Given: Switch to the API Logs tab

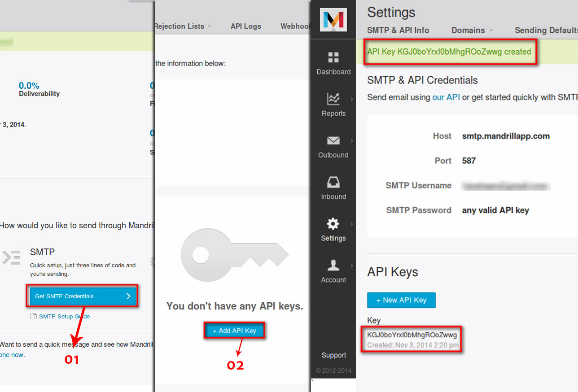Looking at the screenshot, I should point(246,26).
